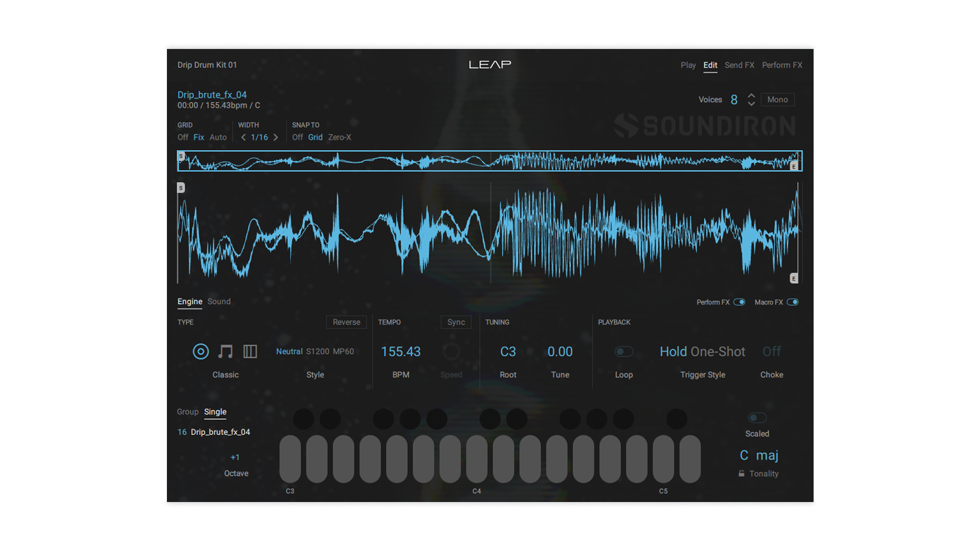
Task: Click the C4 white key
Action: [477, 459]
